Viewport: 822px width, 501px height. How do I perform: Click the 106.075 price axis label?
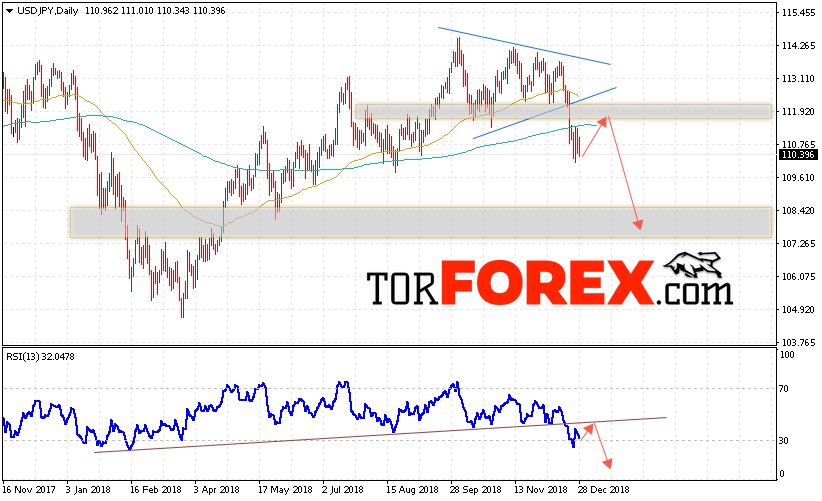coord(798,277)
